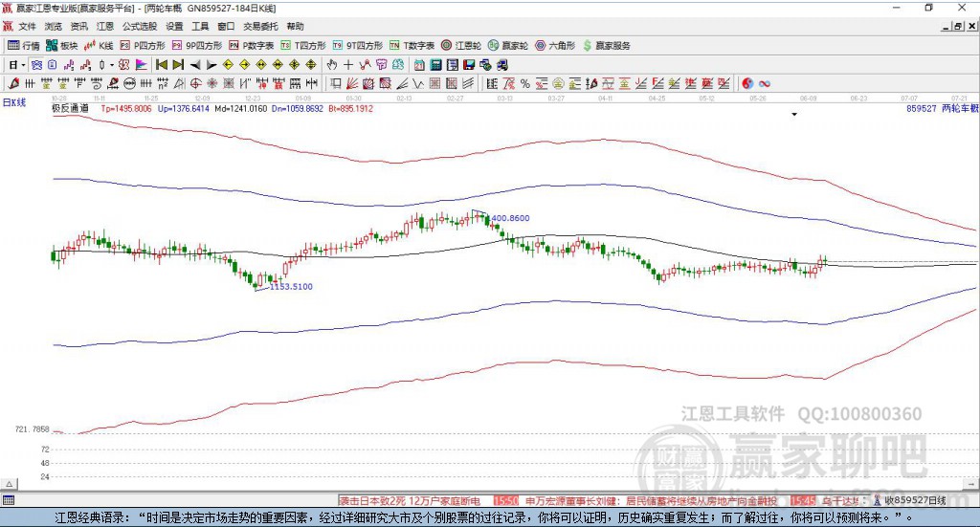Image resolution: width=980 pixels, height=527 pixels.
Task: Click the 1400.8600 high price label
Action: (509, 218)
